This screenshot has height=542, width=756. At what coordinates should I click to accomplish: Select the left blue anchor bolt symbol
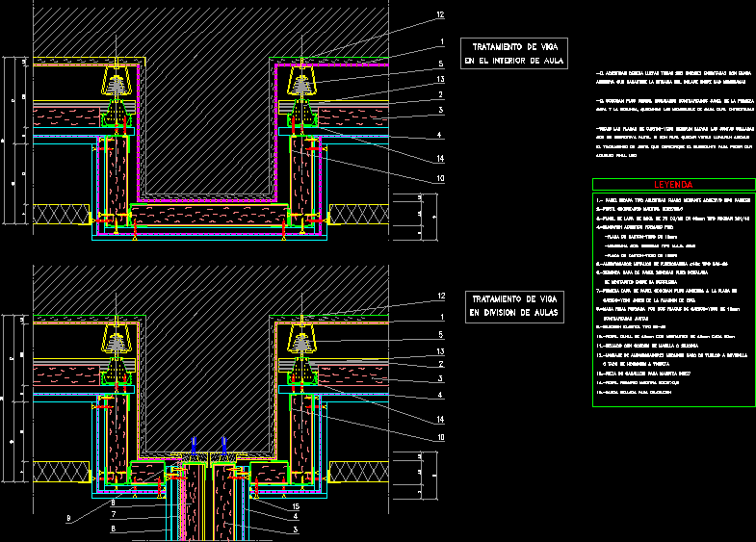point(194,445)
